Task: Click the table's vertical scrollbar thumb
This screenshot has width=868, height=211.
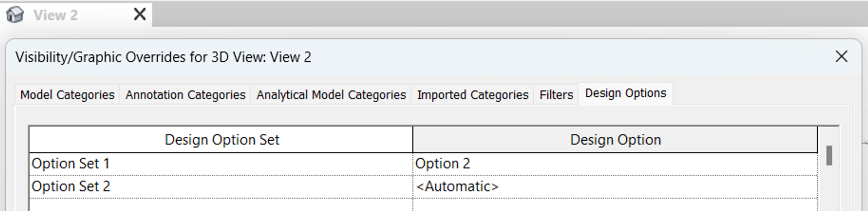Action: (829, 155)
